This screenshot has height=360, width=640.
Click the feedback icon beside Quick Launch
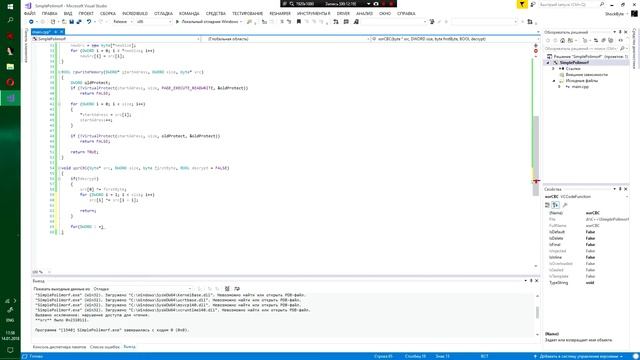(533, 4)
